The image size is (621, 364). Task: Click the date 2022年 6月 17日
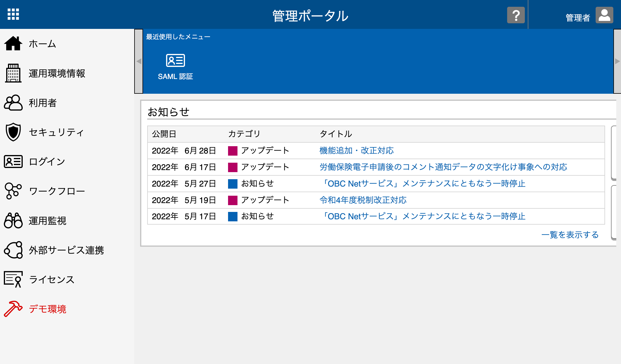(184, 167)
